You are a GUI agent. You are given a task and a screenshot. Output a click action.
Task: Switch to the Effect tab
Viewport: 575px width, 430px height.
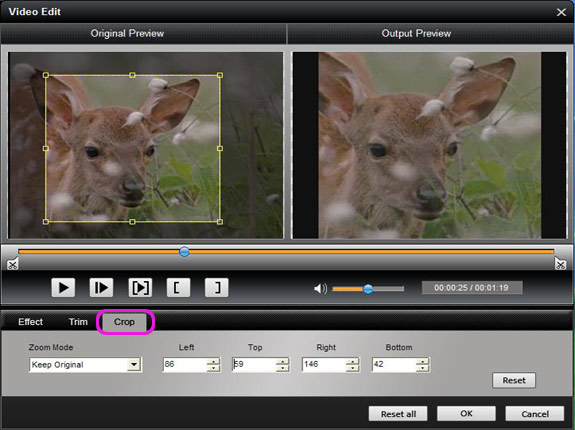tap(30, 322)
